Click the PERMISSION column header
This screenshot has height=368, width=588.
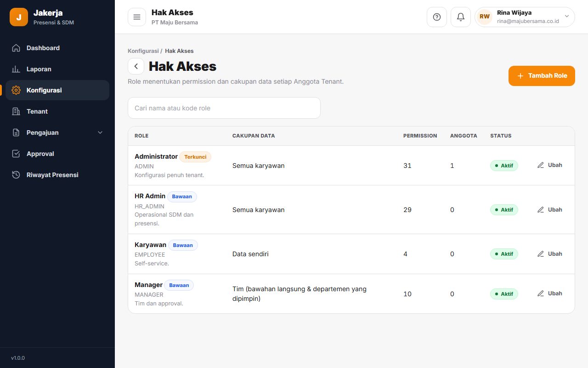(x=420, y=136)
